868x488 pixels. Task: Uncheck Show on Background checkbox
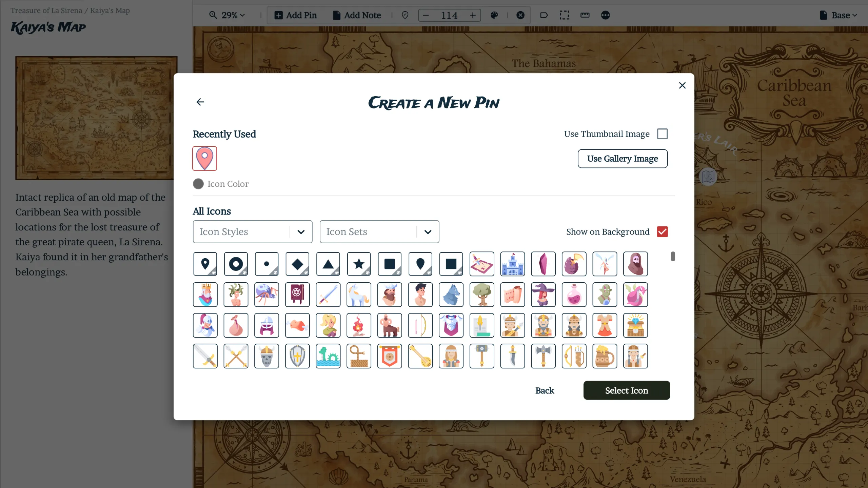(x=662, y=232)
